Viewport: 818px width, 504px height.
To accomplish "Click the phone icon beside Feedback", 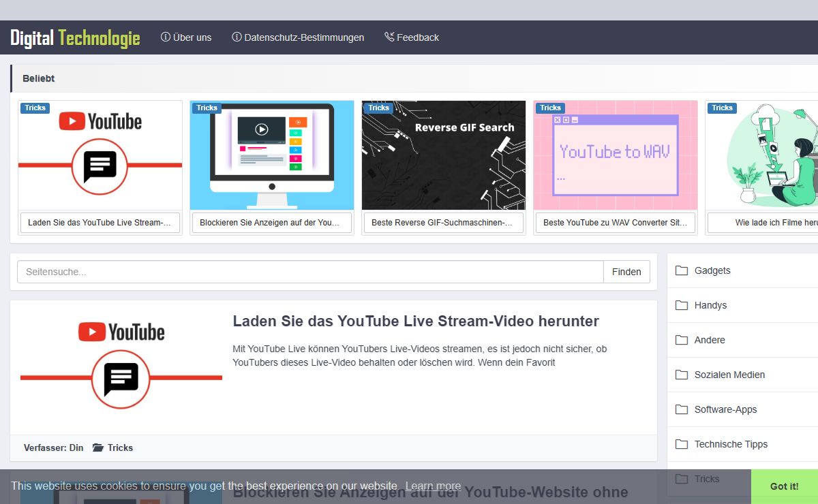I will 389,37.
